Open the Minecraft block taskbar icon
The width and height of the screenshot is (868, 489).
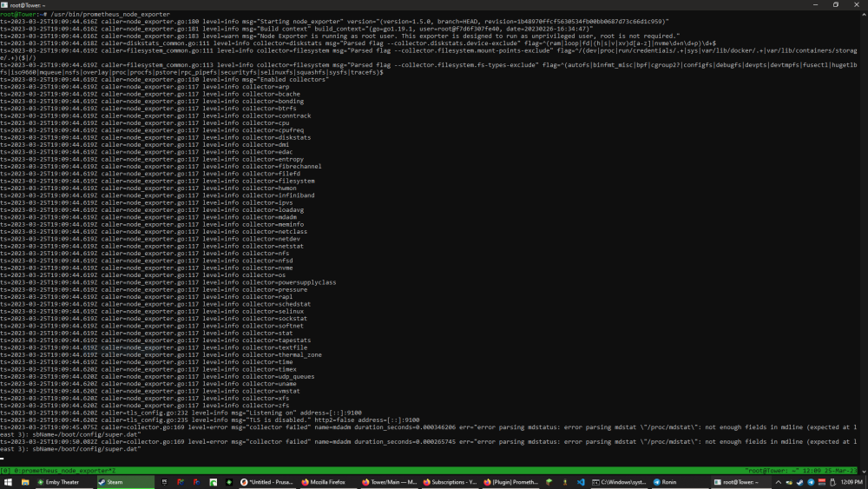coord(549,482)
